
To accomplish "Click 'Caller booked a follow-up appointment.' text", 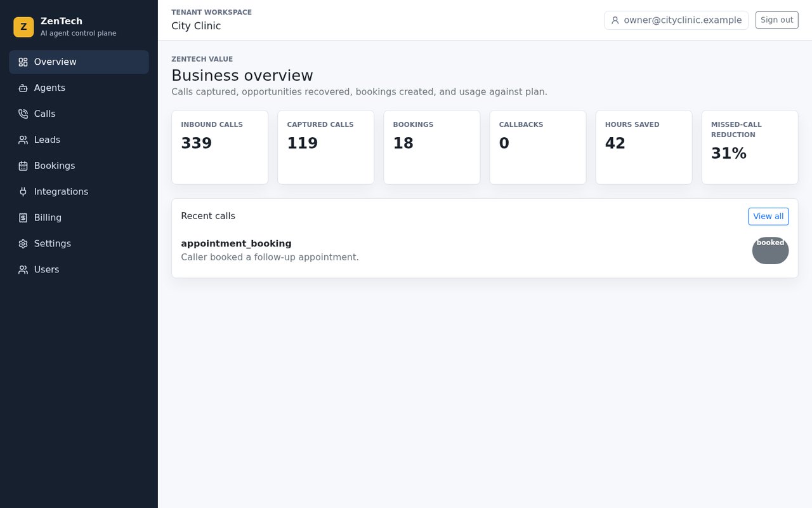I will point(270,258).
